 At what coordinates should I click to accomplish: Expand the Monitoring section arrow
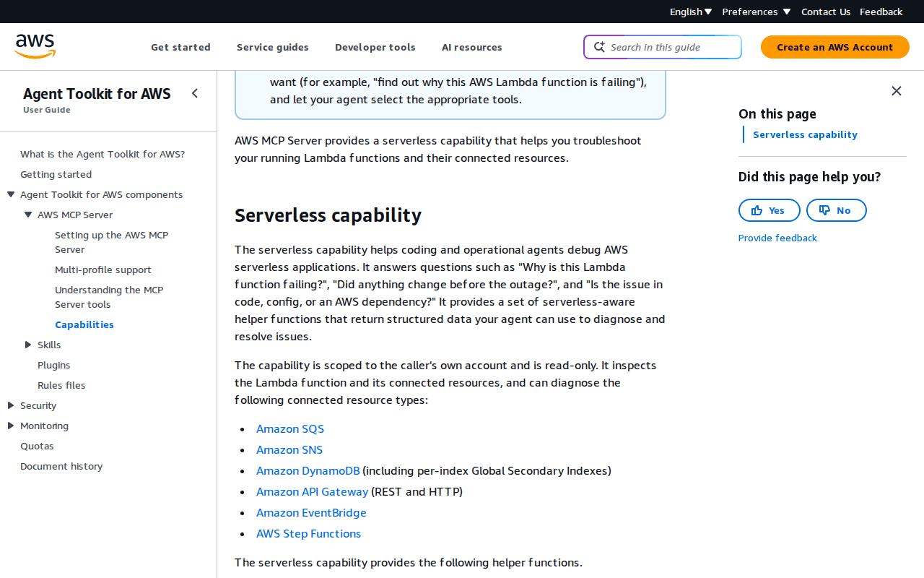(x=11, y=426)
